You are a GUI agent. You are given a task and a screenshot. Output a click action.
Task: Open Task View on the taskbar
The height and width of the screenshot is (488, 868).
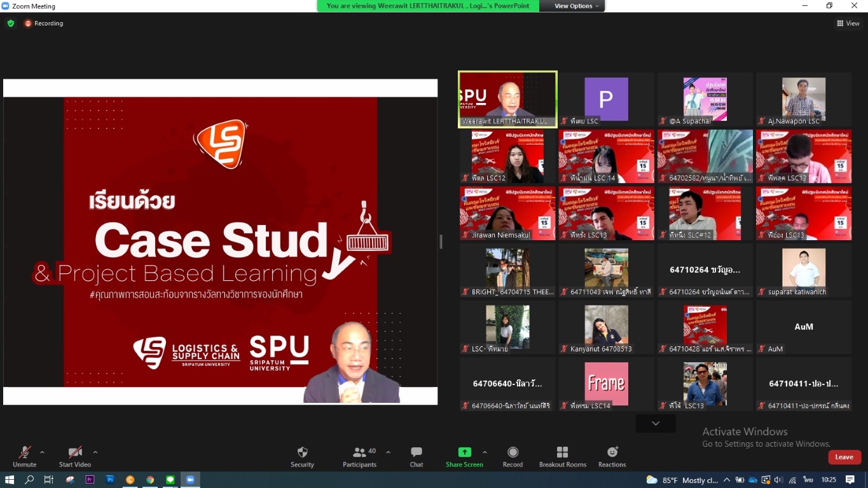click(49, 480)
